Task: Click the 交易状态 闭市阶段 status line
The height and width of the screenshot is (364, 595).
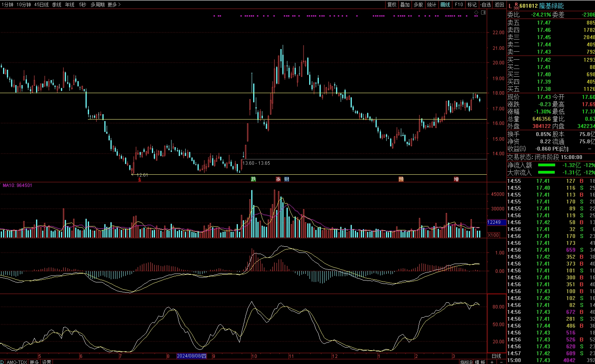Action: pyautogui.click(x=545, y=157)
